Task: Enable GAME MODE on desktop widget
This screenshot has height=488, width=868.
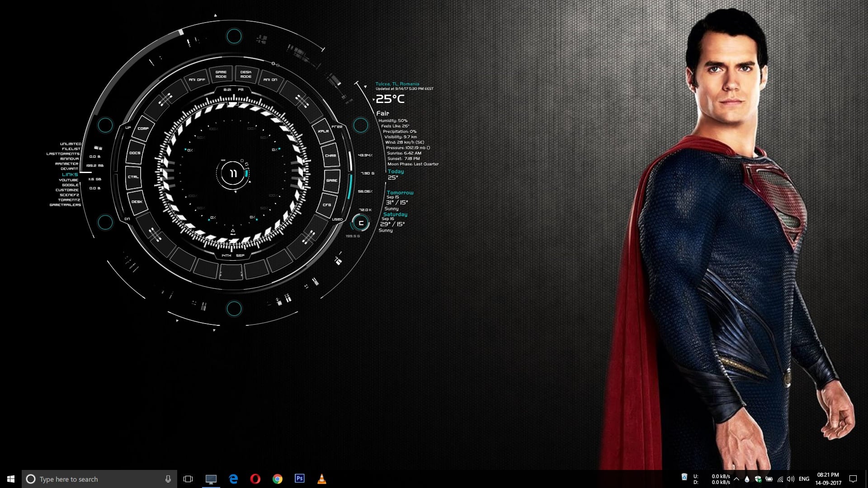Action: point(221,74)
